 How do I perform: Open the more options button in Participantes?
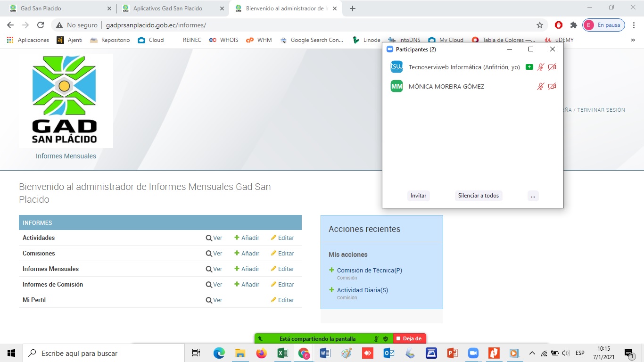coord(533,196)
